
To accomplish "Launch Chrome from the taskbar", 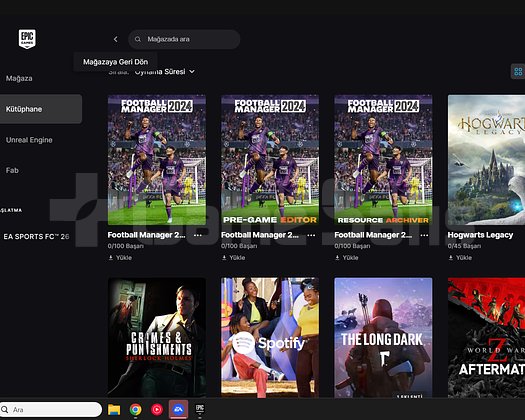I will (136, 409).
